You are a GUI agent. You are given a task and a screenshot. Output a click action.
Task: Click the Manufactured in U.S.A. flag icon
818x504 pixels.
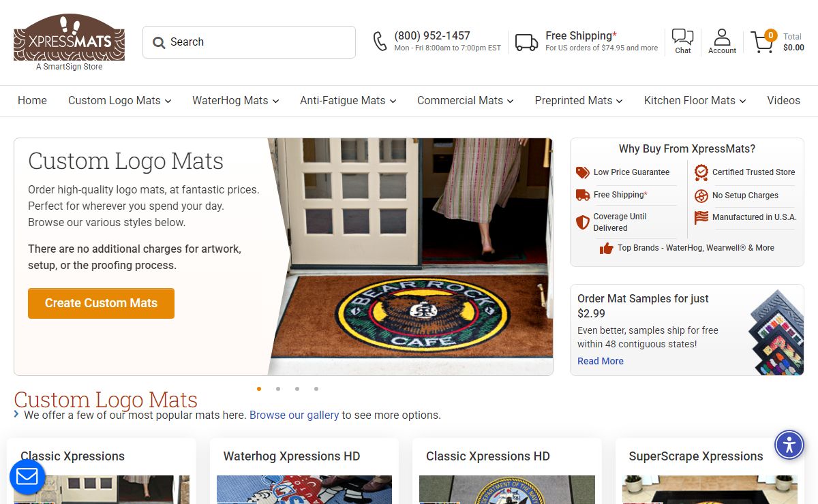701,217
